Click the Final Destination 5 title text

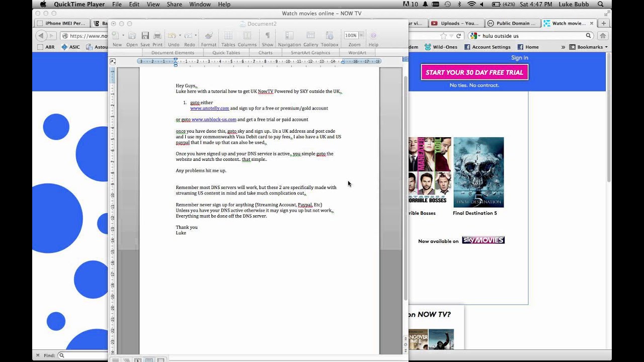coord(475,213)
